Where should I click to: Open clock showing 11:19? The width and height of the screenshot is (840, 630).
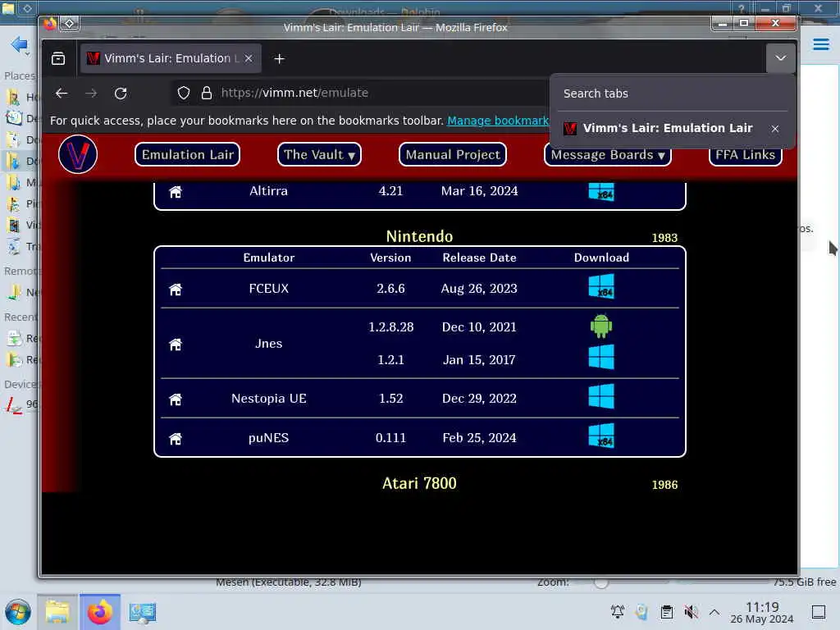pyautogui.click(x=762, y=612)
